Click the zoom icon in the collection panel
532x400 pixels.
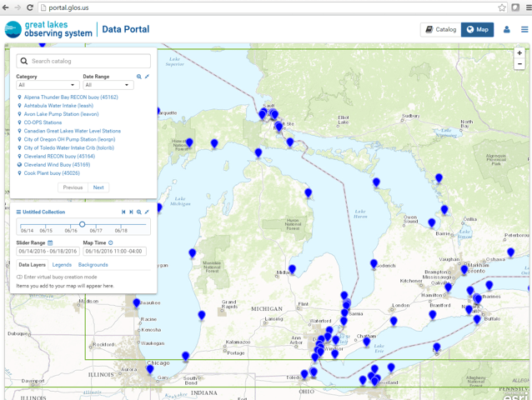pyautogui.click(x=139, y=212)
